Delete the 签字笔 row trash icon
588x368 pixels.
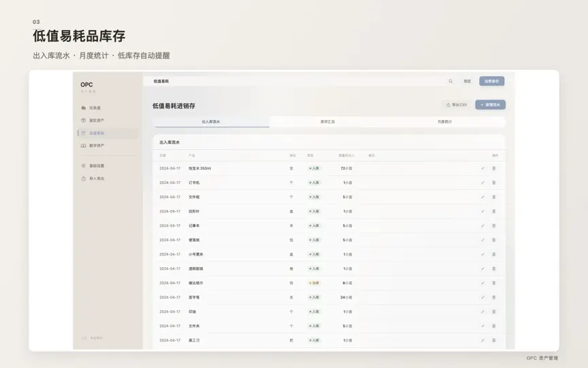point(494,297)
